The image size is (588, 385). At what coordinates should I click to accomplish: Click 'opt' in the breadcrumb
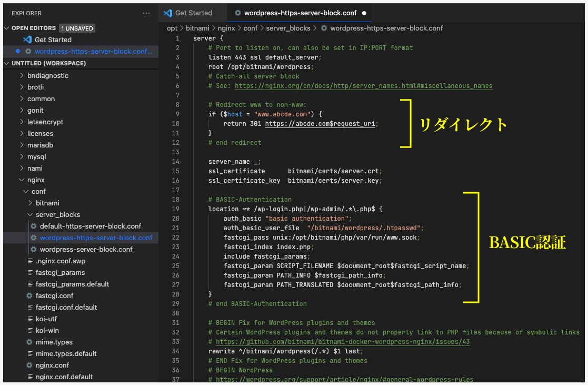coord(172,28)
